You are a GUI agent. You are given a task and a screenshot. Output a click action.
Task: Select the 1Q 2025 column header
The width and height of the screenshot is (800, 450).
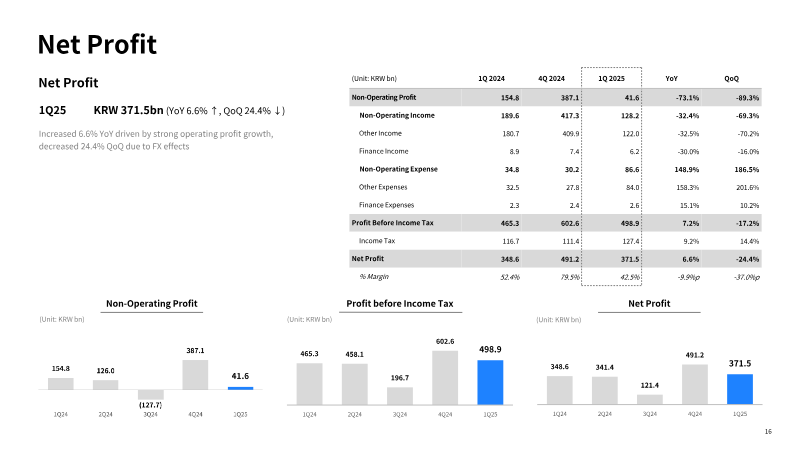[x=611, y=79]
